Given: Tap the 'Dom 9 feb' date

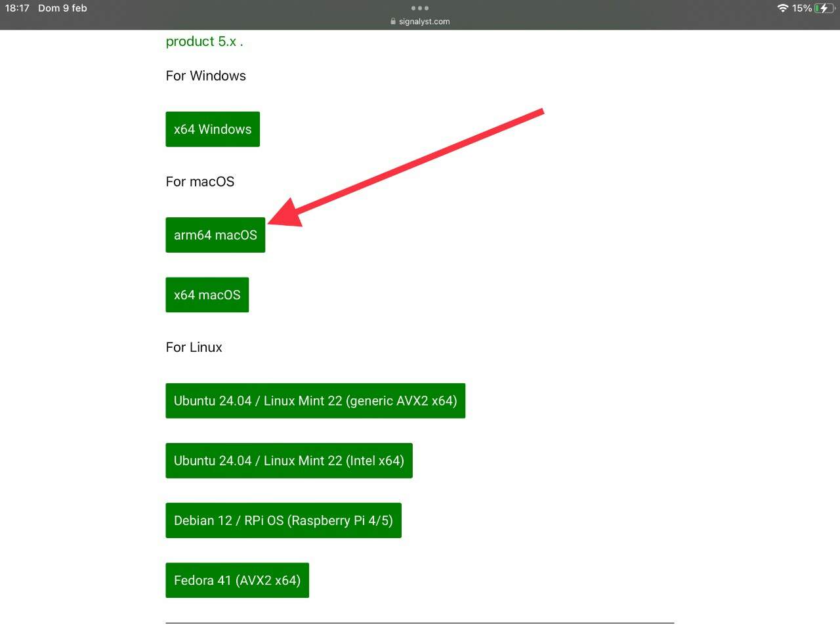Looking at the screenshot, I should tap(62, 8).
